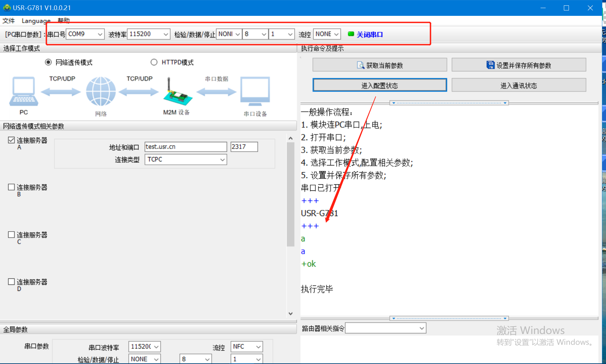
Task: Click the green serial port status indicator
Action: pos(351,34)
